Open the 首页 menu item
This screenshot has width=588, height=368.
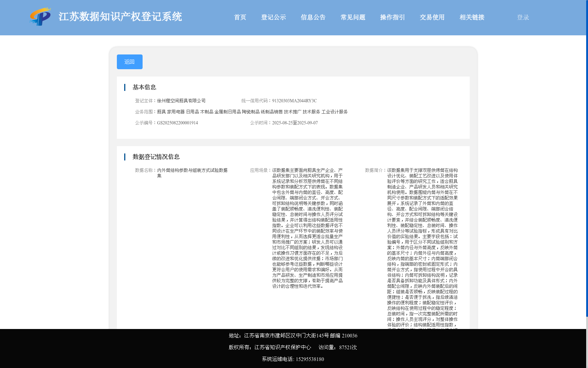pos(240,17)
